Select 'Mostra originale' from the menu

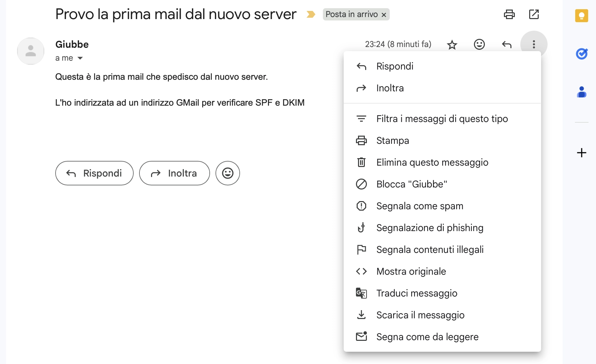coord(411,271)
